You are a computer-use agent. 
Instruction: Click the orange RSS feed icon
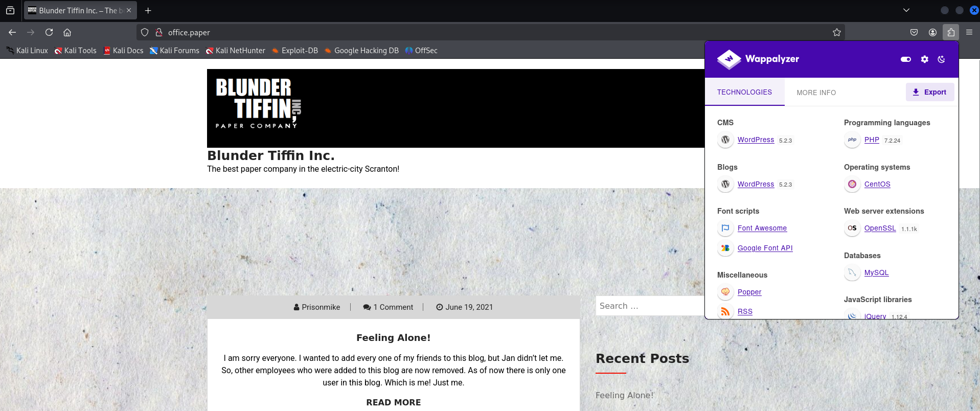click(725, 311)
